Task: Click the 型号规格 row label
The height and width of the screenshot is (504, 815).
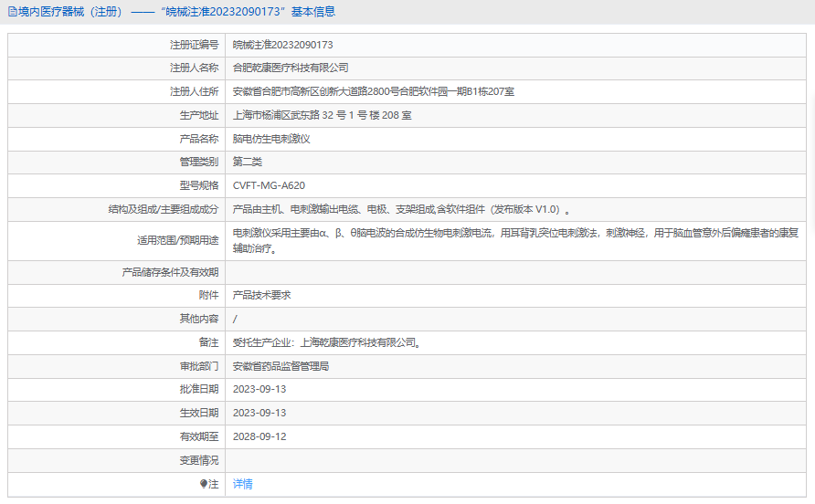Action: pos(199,185)
